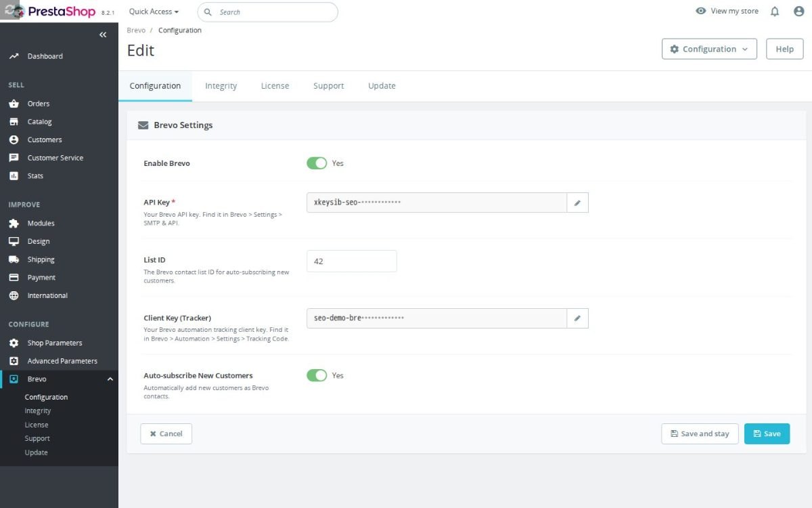
Task: Collapse the sidebar with double-chevron icon
Action: (x=103, y=35)
